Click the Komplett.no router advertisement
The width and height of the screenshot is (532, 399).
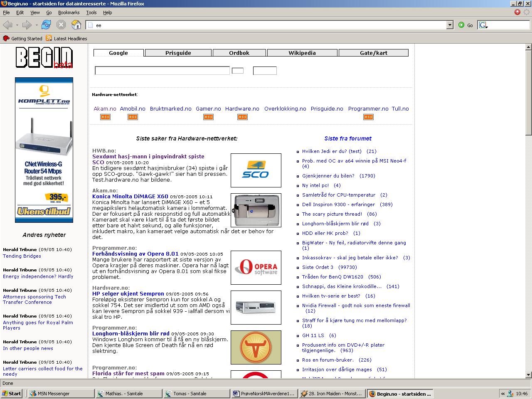point(44,150)
